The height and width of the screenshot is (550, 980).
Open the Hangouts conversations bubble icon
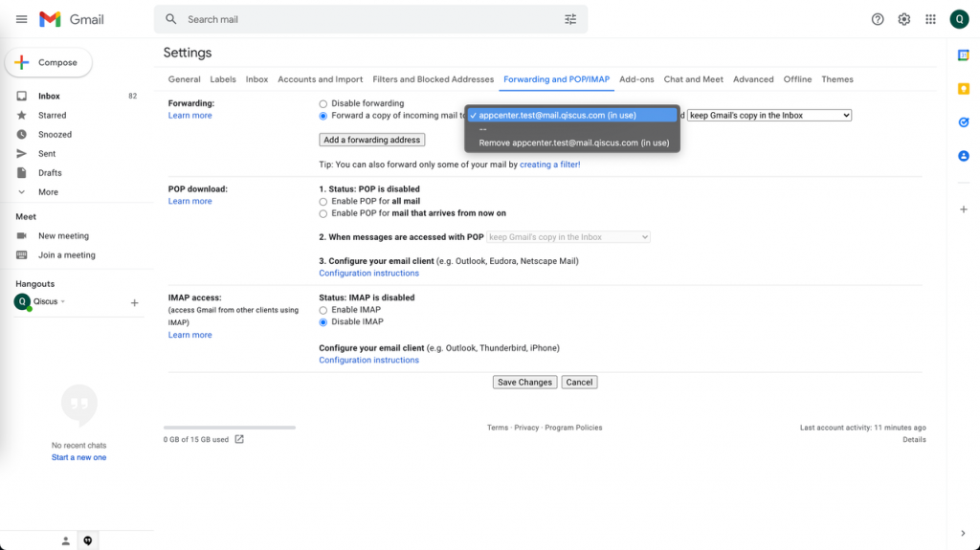point(87,540)
